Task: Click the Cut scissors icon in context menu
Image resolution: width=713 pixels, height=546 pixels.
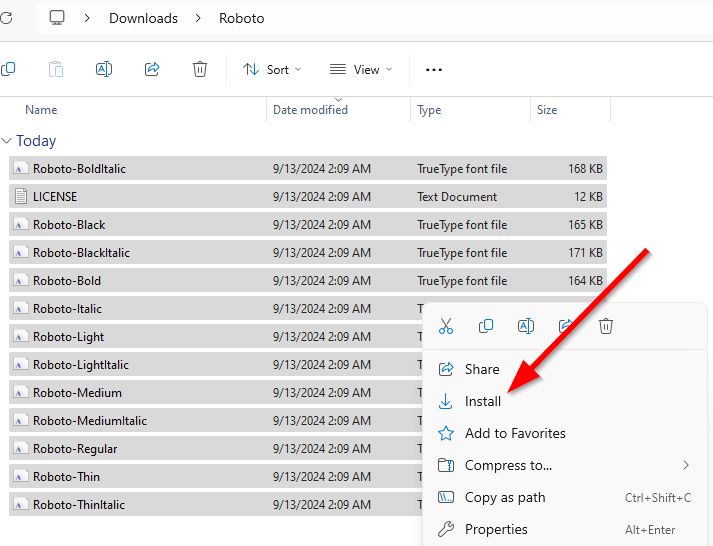Action: click(x=446, y=326)
